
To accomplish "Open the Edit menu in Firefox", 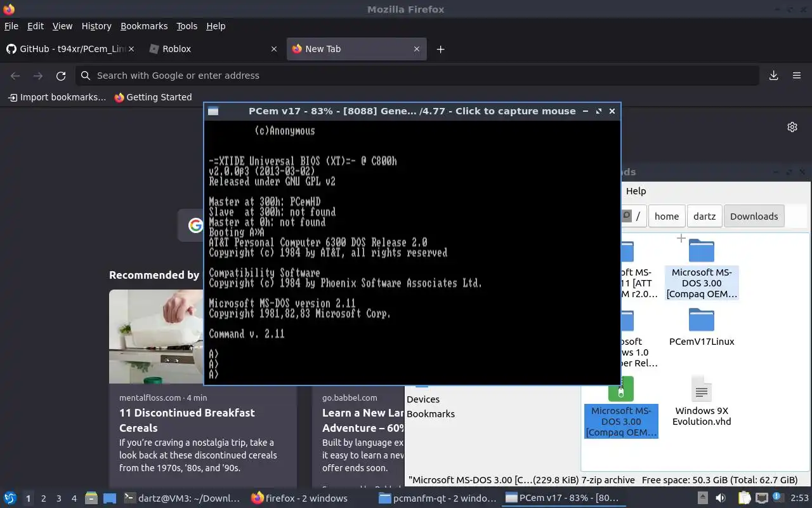I will click(36, 26).
